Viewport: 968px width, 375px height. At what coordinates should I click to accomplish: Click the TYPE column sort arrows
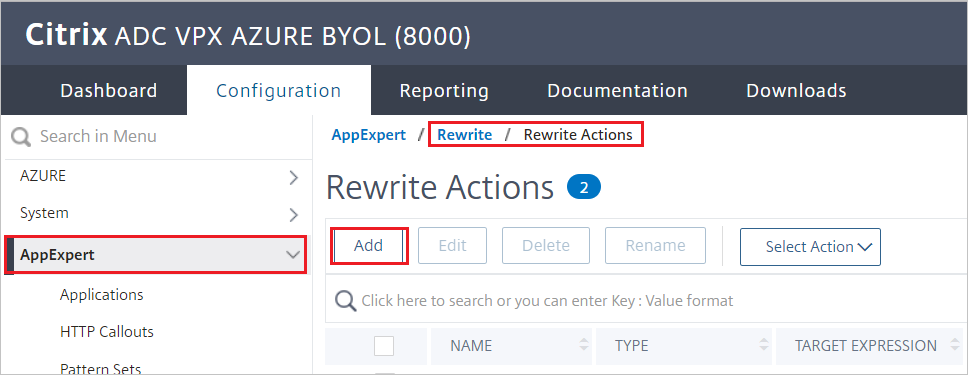tap(764, 346)
